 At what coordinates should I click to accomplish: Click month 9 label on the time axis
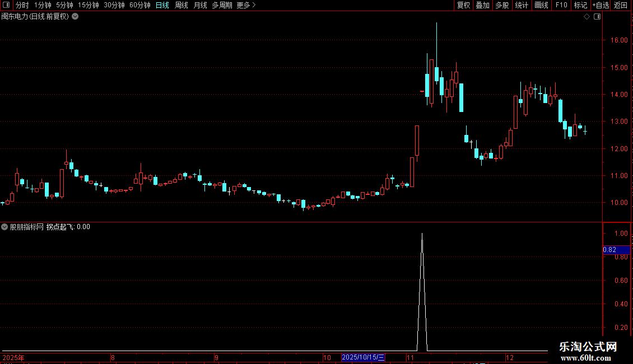(x=216, y=357)
